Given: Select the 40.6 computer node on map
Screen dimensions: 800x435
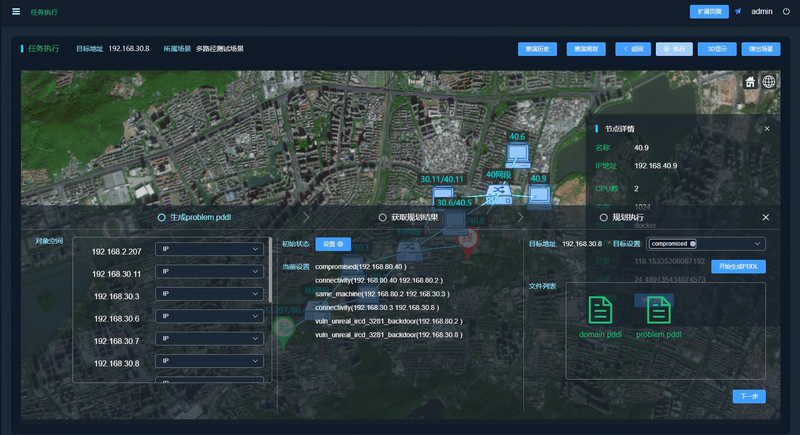Looking at the screenshot, I should click(517, 156).
